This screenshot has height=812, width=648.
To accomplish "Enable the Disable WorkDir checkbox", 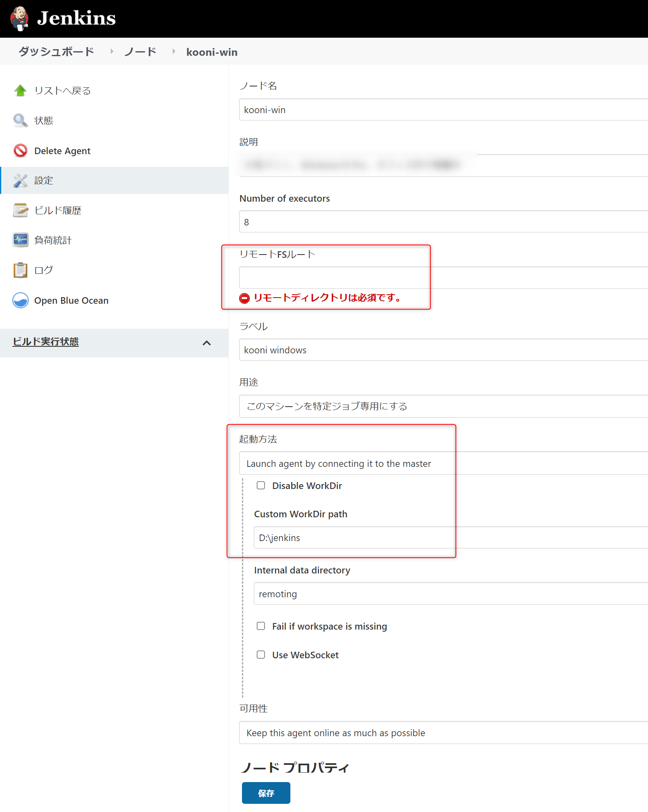I will 261,485.
